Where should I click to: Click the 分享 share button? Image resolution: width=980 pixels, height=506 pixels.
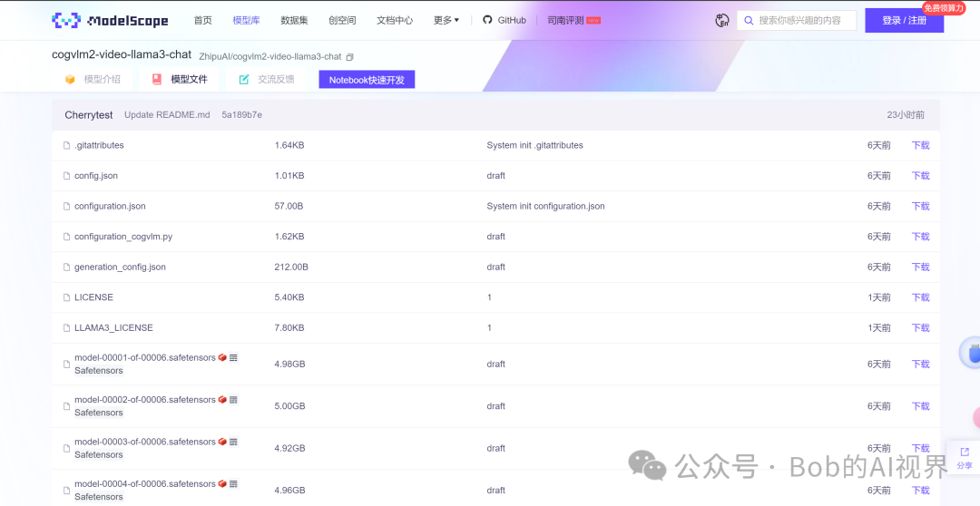(965, 458)
